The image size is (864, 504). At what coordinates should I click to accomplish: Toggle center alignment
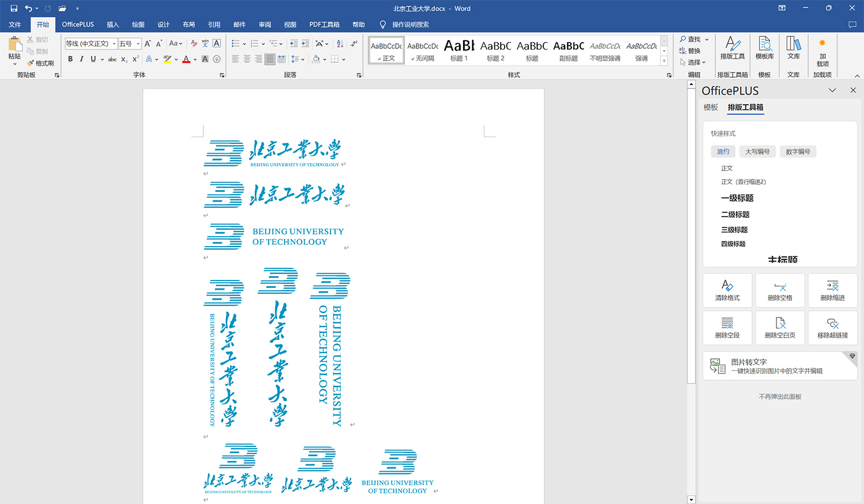point(247,59)
